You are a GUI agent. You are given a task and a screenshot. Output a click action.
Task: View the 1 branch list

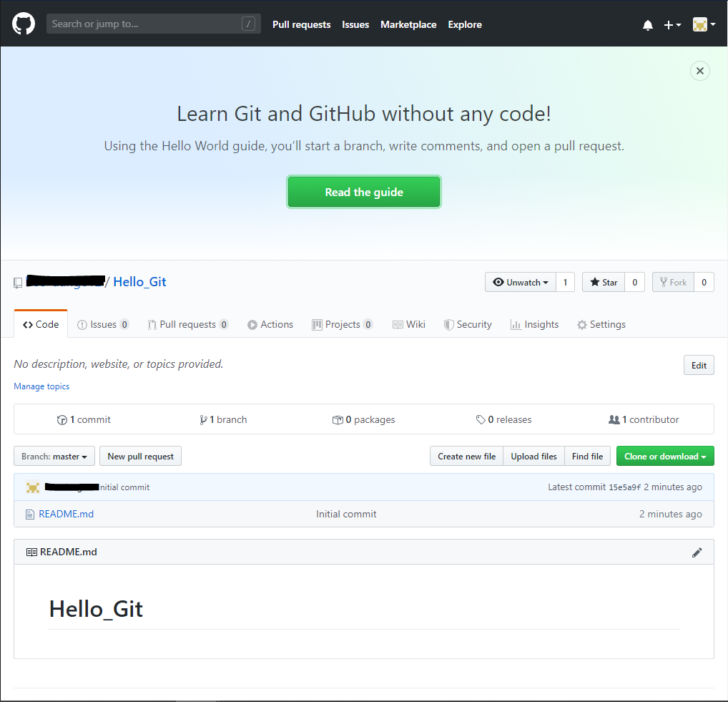tap(223, 419)
